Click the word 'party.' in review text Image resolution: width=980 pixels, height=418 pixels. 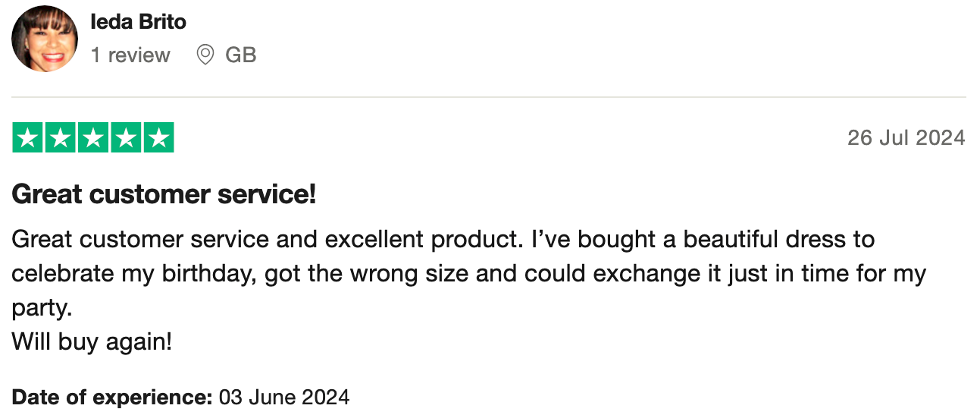click(41, 308)
